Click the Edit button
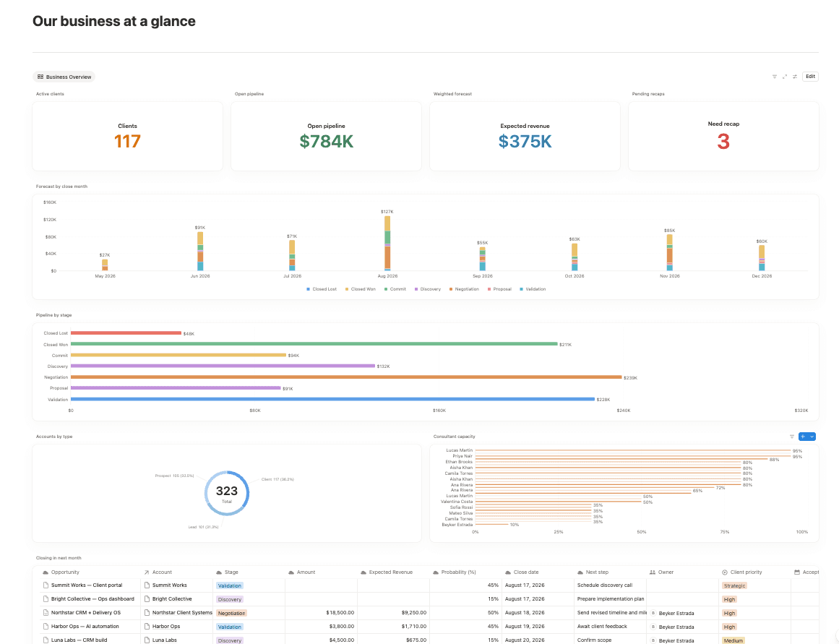Viewport: 839px width, 644px height. pyautogui.click(x=810, y=77)
